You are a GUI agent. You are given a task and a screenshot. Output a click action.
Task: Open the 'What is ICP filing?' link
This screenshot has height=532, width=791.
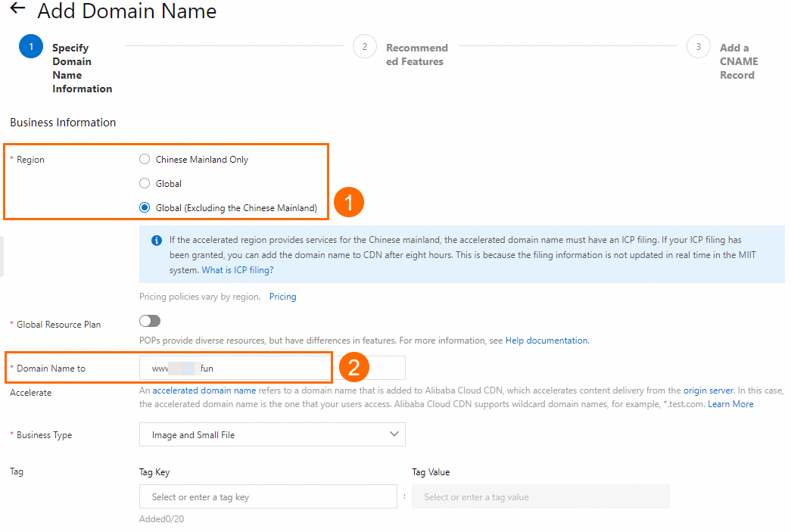[238, 270]
